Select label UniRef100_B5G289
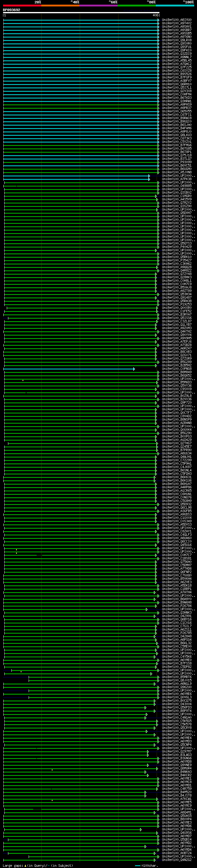 pos(177,362)
